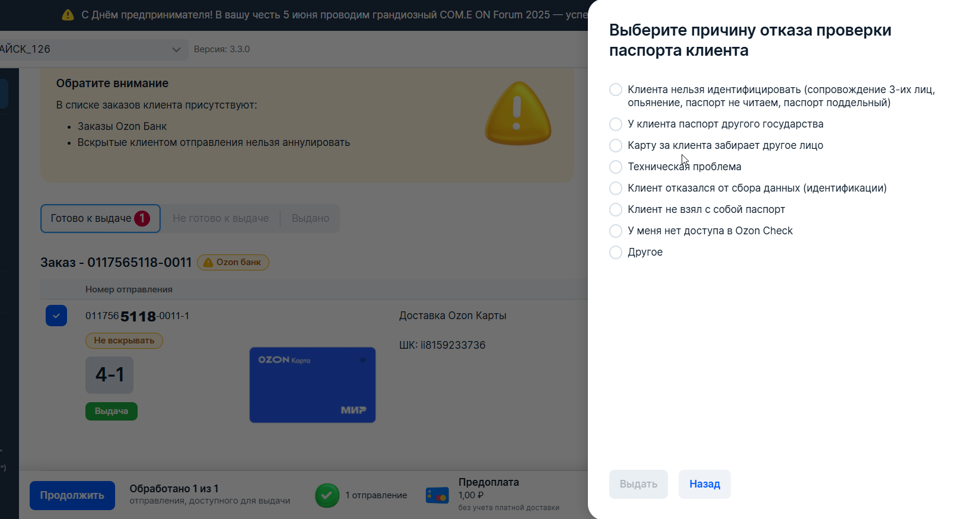The width and height of the screenshot is (980, 519).
Task: Toggle the checkbox for shipment 01175651​18-0011-1
Action: 56,316
